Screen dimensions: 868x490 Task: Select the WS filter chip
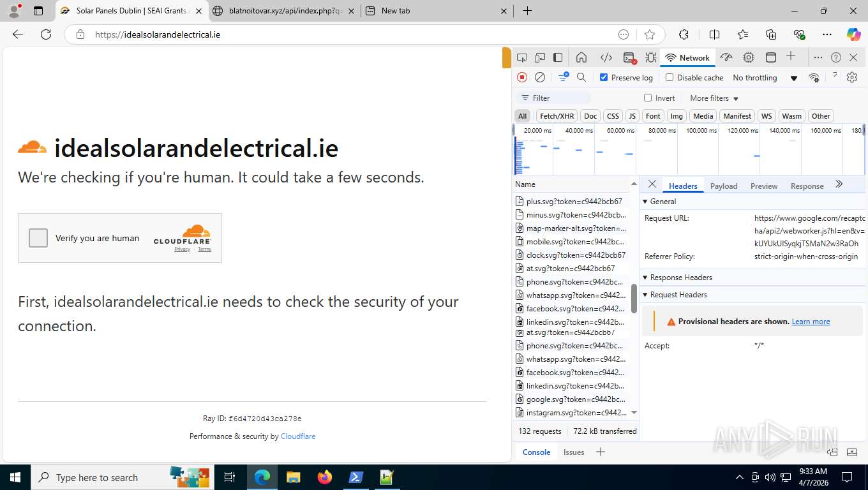pos(767,116)
